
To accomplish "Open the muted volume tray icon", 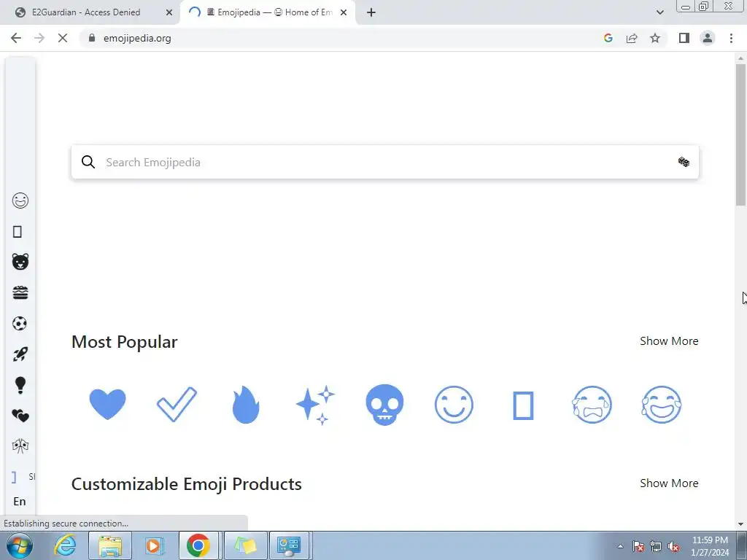I will tap(673, 547).
